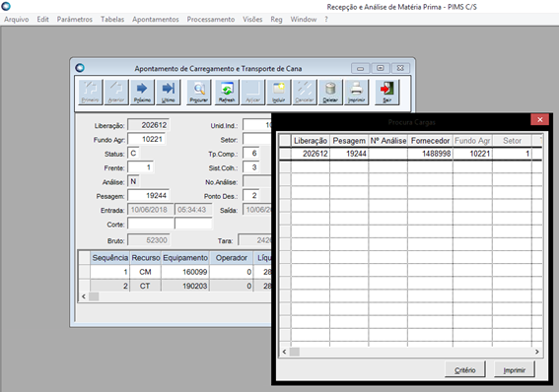The width and height of the screenshot is (559, 392).
Task: Open the Window menu
Action: tap(304, 20)
